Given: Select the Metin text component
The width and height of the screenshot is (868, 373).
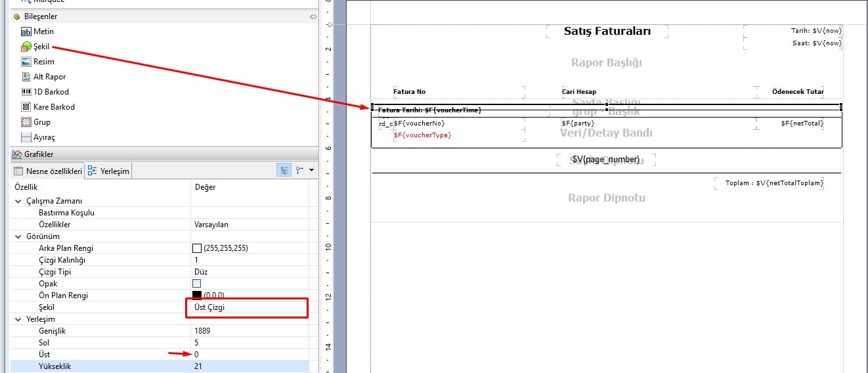Looking at the screenshot, I should tap(43, 32).
